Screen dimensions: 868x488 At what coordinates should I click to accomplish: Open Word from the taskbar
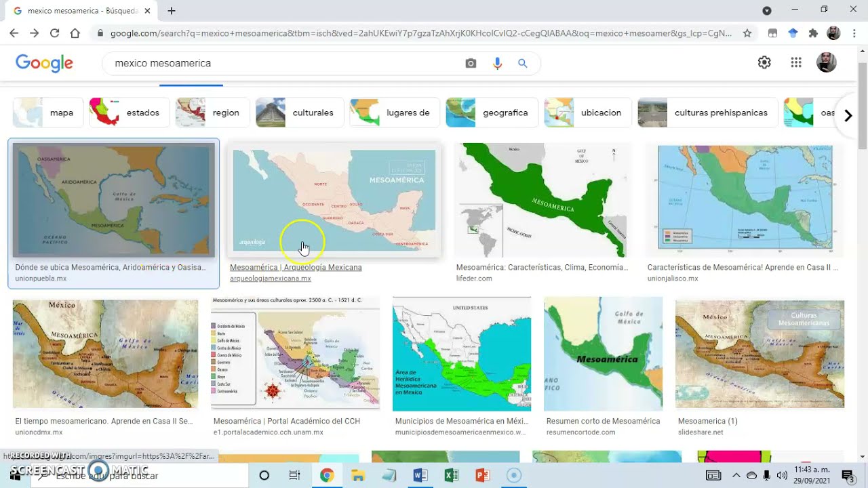420,475
